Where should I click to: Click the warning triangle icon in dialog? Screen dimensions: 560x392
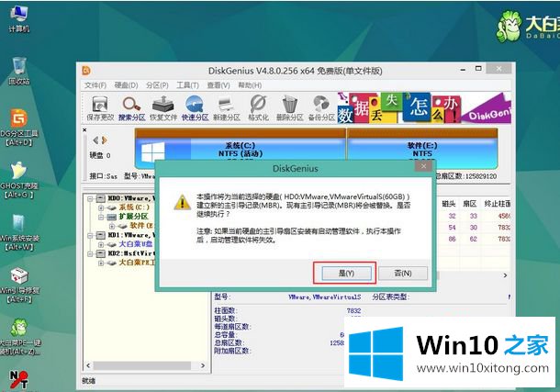[182, 202]
